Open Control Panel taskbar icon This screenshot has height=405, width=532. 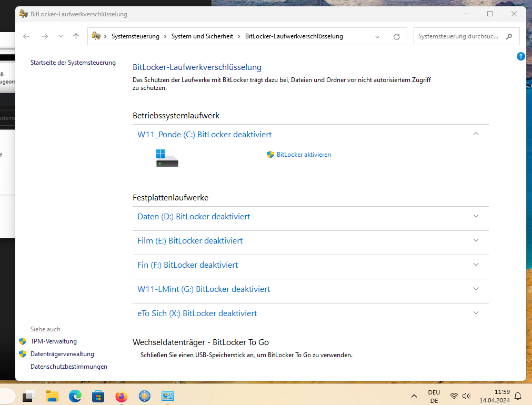click(x=168, y=396)
